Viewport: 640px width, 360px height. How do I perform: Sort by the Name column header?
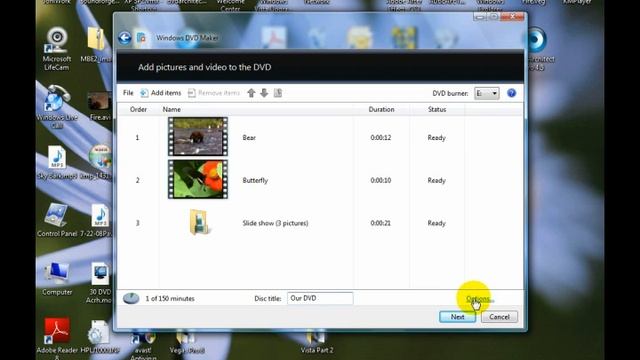pyautogui.click(x=171, y=109)
